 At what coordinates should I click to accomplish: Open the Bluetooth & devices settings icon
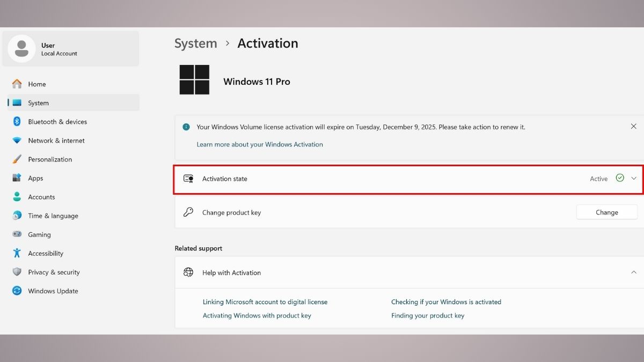coord(17,122)
